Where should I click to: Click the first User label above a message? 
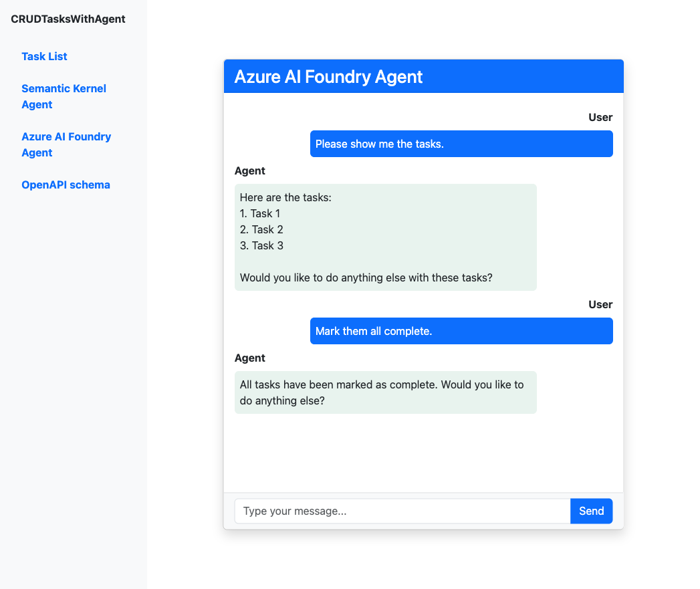(x=600, y=117)
